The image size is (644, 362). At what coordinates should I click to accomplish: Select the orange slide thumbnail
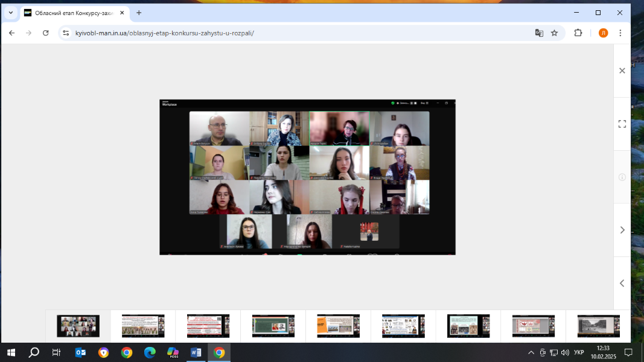338,326
